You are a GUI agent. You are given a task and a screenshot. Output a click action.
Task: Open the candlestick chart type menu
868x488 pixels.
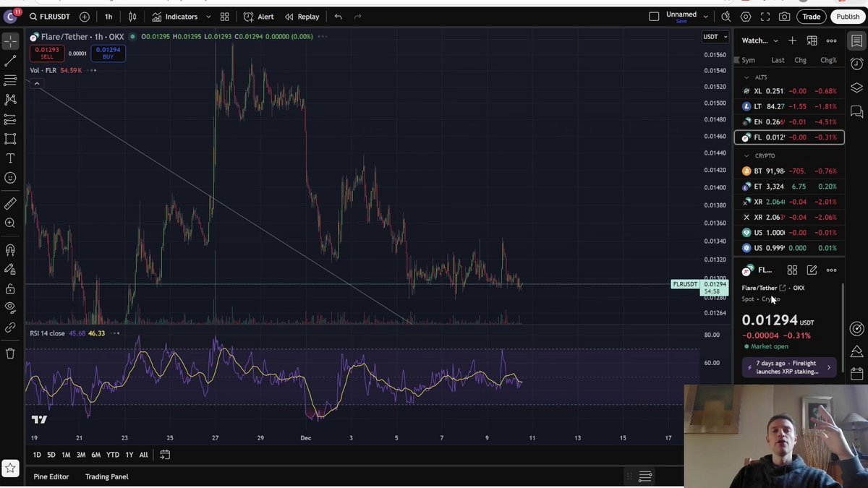click(x=132, y=17)
